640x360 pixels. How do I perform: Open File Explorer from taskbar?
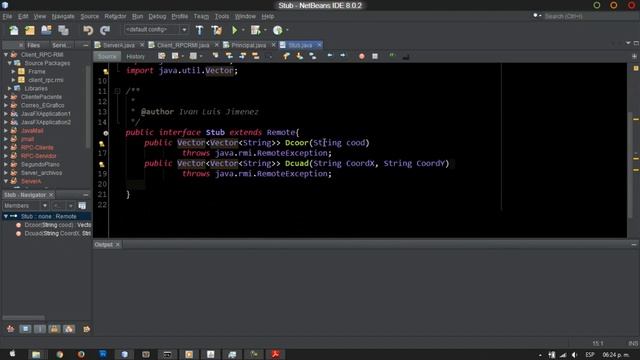click(36, 354)
